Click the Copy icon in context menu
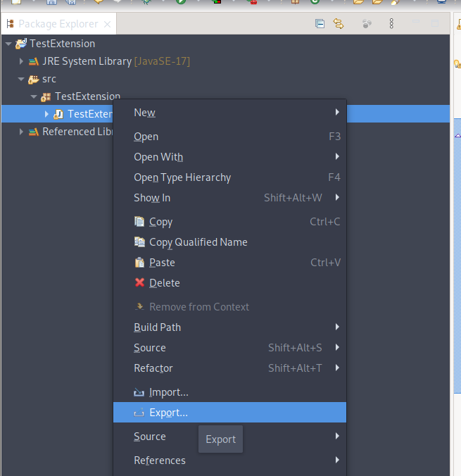This screenshot has width=461, height=476. pos(139,222)
